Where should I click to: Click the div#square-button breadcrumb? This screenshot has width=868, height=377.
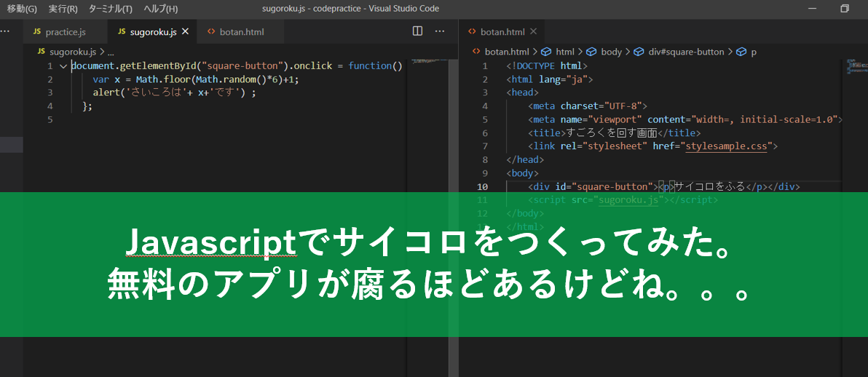click(685, 52)
